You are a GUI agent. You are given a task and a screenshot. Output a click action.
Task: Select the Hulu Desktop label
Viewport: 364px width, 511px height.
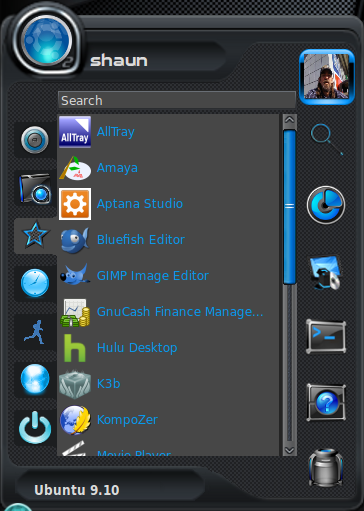(x=137, y=348)
